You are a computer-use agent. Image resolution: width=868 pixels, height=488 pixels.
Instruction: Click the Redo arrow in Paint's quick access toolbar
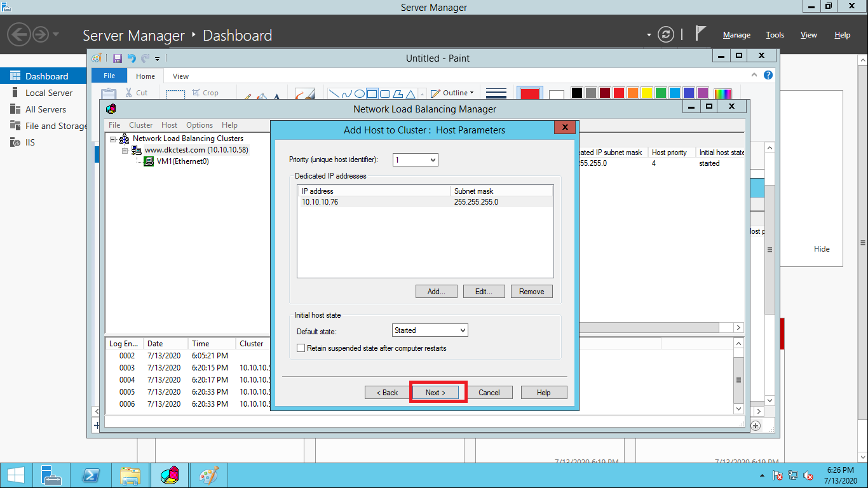tap(145, 58)
